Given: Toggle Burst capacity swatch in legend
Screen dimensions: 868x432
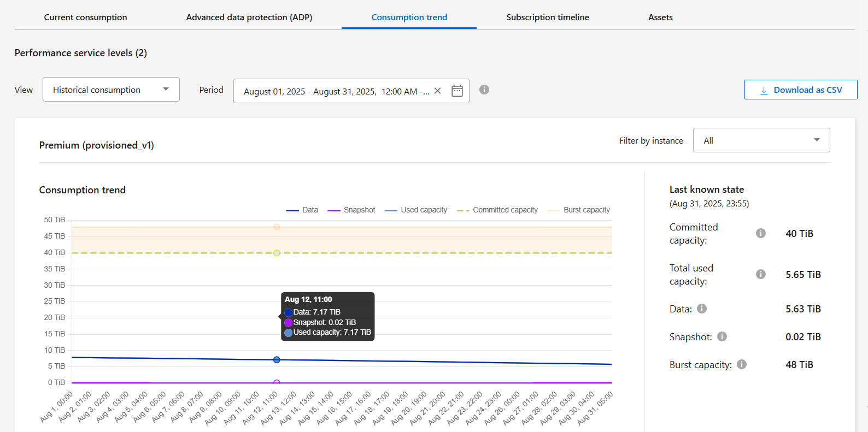Looking at the screenshot, I should pos(554,210).
